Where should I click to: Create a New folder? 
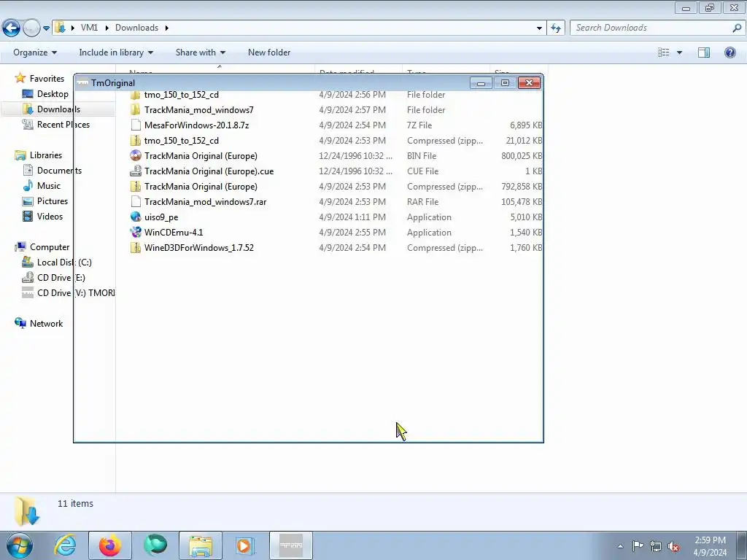point(269,52)
